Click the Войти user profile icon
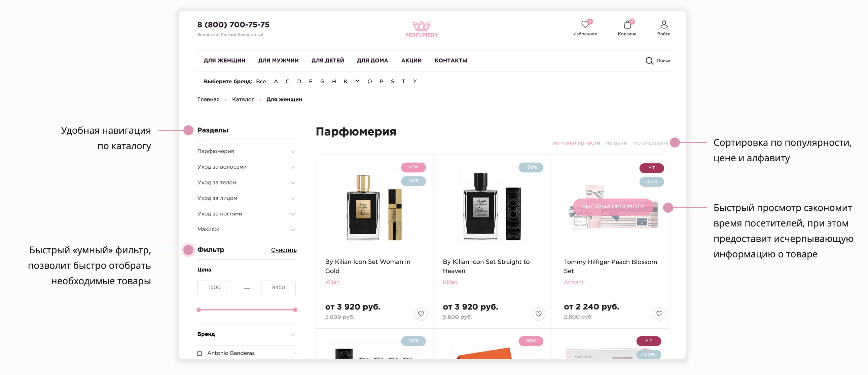This screenshot has height=375, width=868. pyautogui.click(x=663, y=24)
